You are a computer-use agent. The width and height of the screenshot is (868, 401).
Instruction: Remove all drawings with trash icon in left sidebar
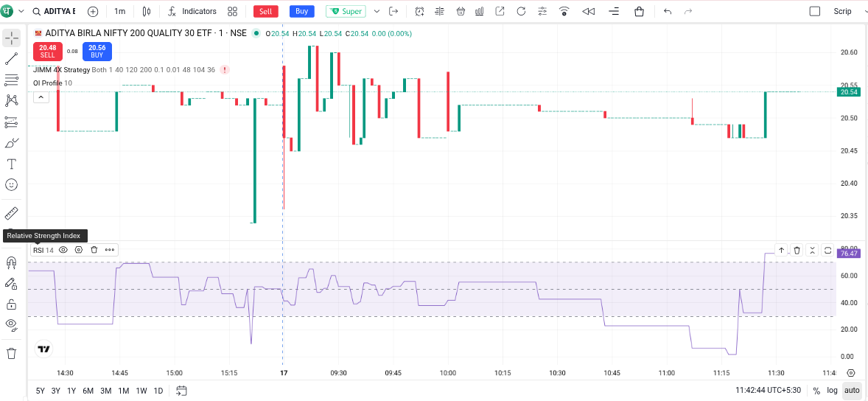[x=12, y=353]
